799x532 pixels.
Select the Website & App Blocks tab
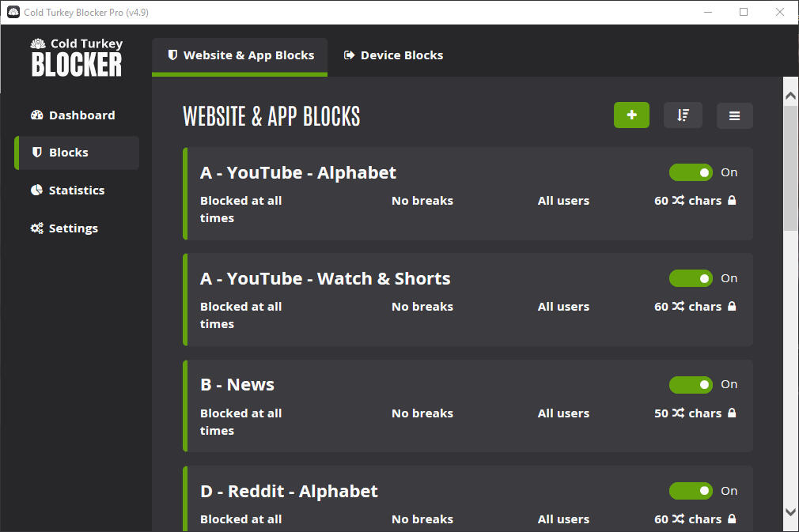[240, 55]
